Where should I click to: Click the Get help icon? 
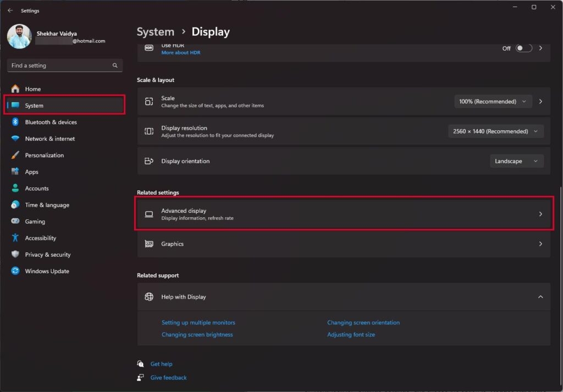(x=140, y=363)
